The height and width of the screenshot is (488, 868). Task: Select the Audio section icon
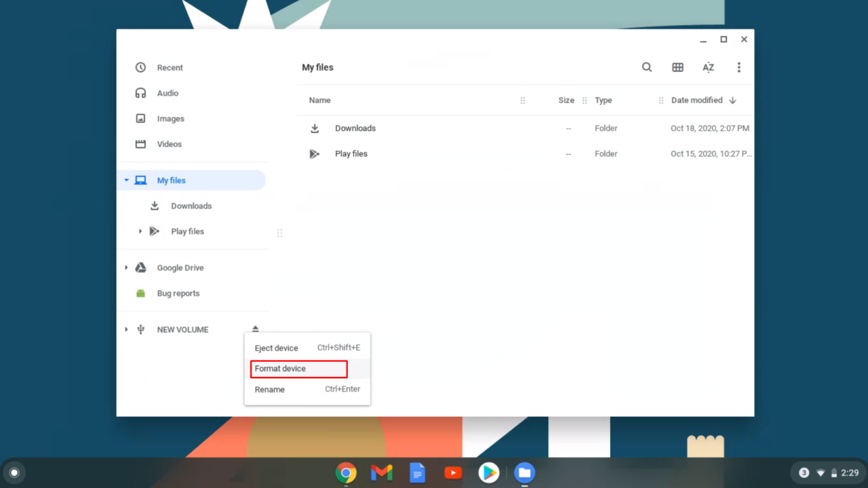pos(140,93)
